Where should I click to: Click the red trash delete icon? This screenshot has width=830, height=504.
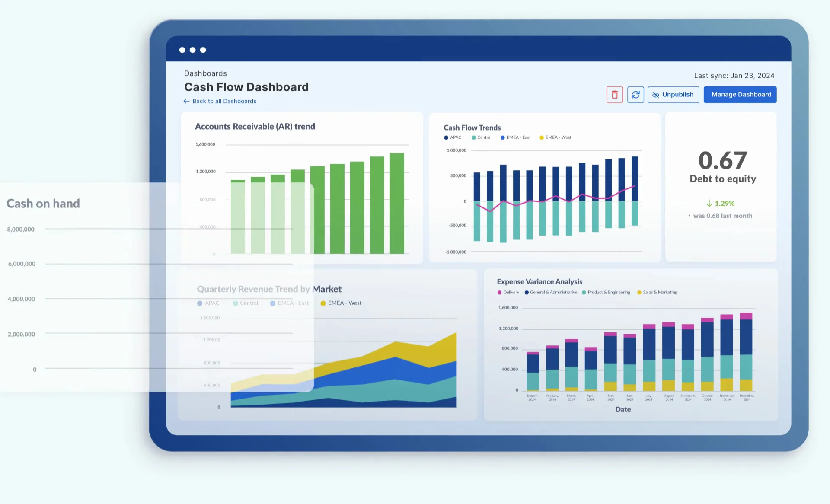point(614,95)
